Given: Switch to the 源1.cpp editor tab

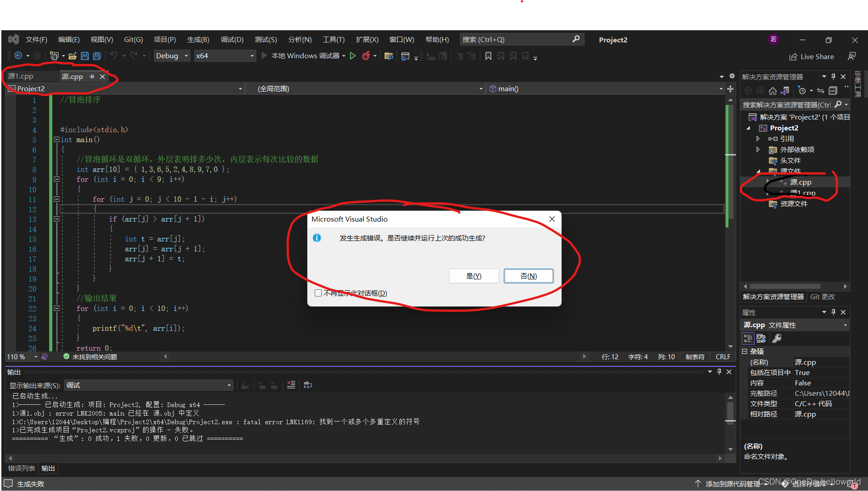Looking at the screenshot, I should (21, 76).
